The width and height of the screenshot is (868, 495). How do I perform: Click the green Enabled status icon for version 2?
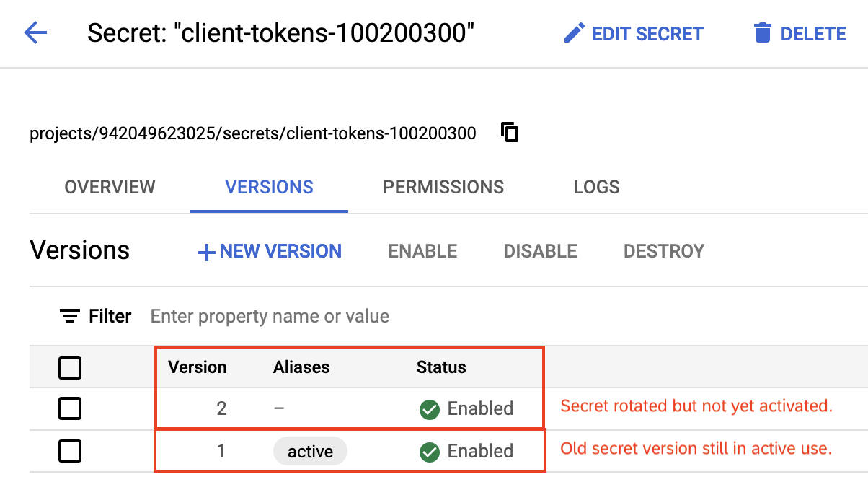430,408
